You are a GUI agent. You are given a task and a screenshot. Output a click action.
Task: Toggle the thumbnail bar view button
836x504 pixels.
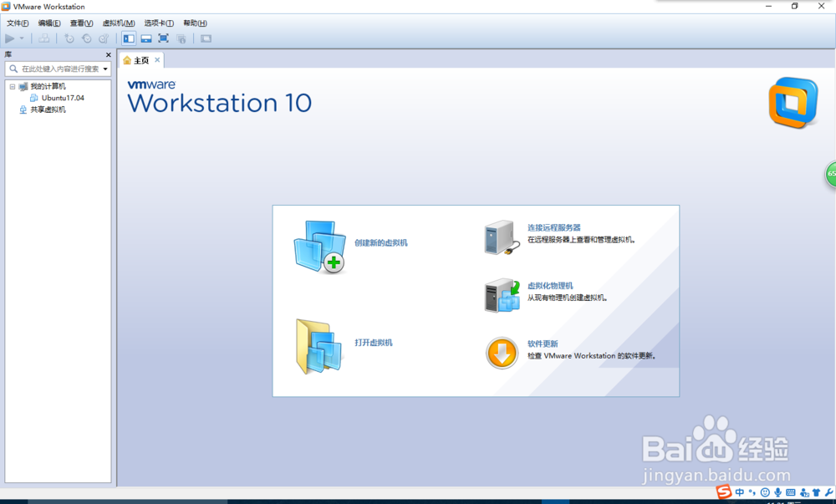(x=146, y=38)
